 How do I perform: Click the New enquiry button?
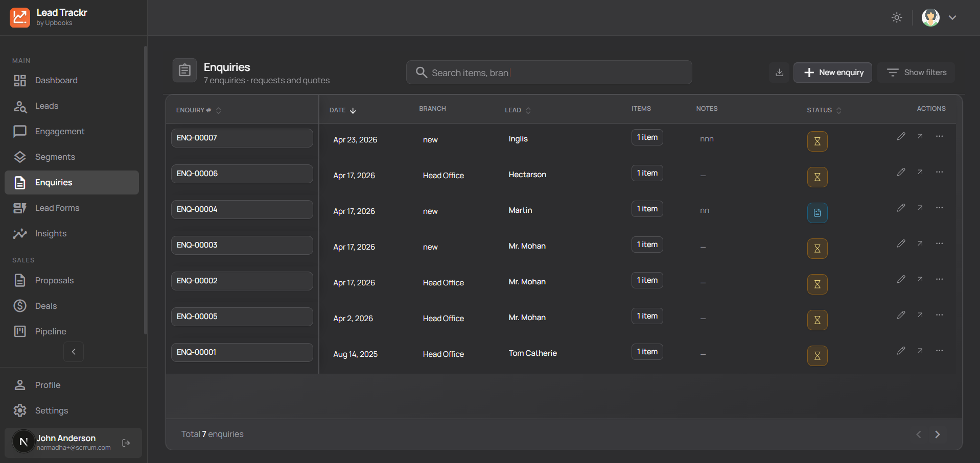point(832,72)
